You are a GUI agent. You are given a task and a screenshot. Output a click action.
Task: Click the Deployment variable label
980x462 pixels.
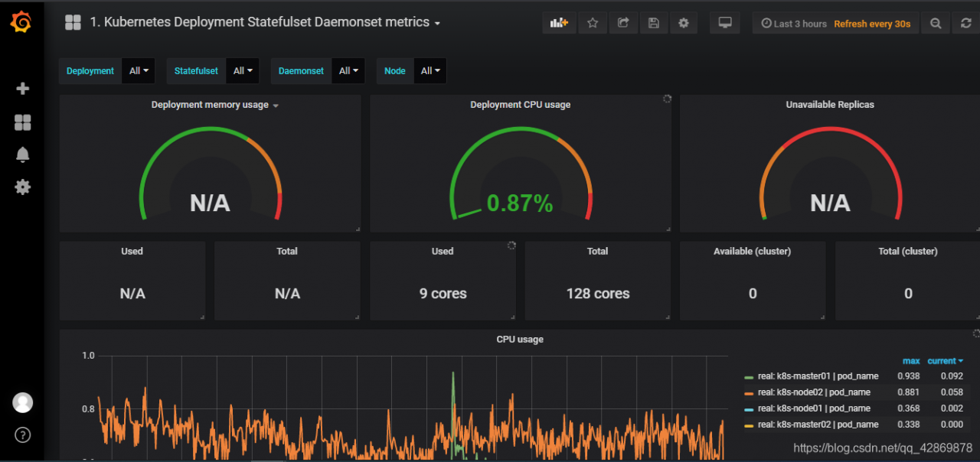pos(90,71)
